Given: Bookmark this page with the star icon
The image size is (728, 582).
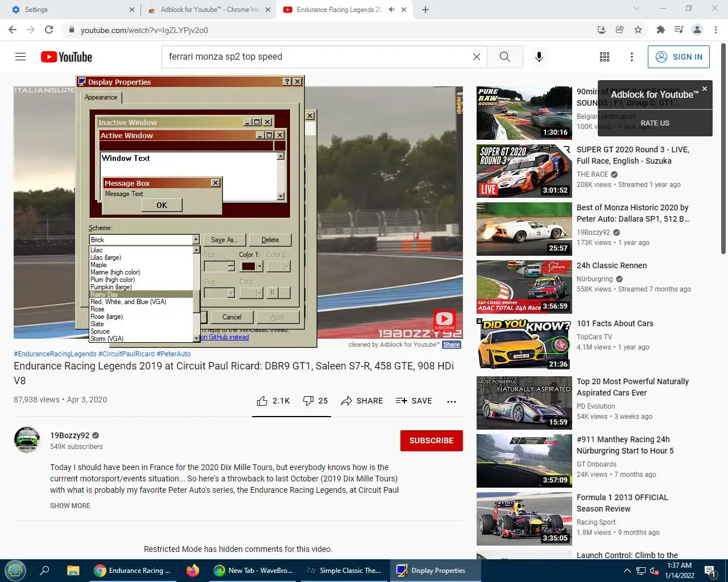Looking at the screenshot, I should coord(638,30).
